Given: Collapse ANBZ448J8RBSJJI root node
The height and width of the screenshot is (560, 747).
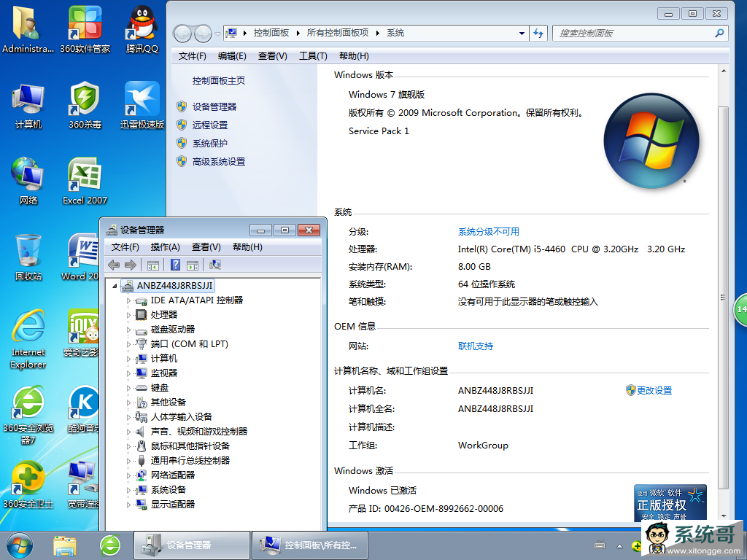Looking at the screenshot, I should click(115, 286).
